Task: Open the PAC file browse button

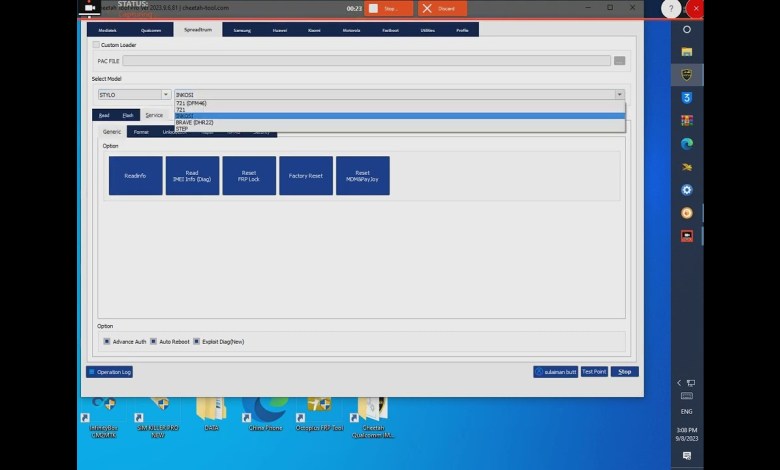Action: coord(620,61)
